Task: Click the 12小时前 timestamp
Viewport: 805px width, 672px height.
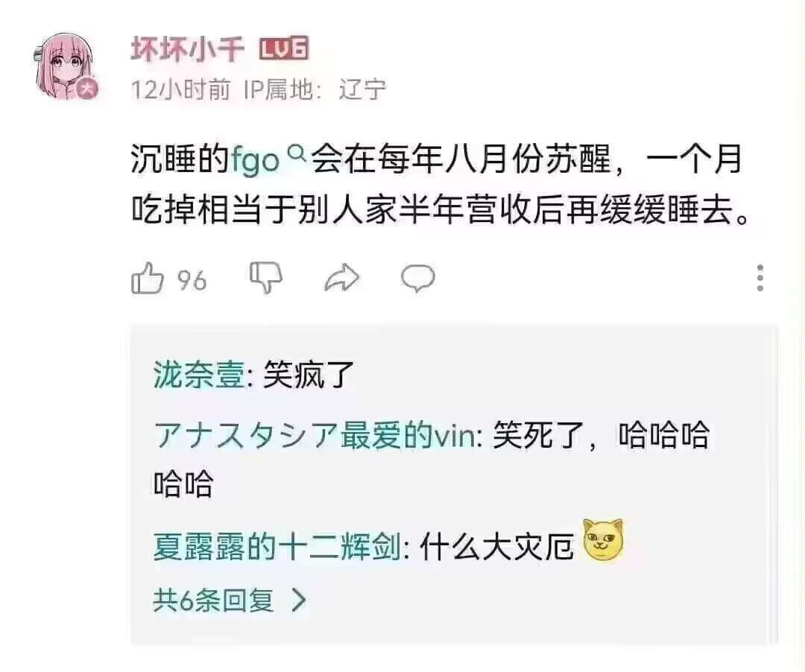Action: [180, 89]
